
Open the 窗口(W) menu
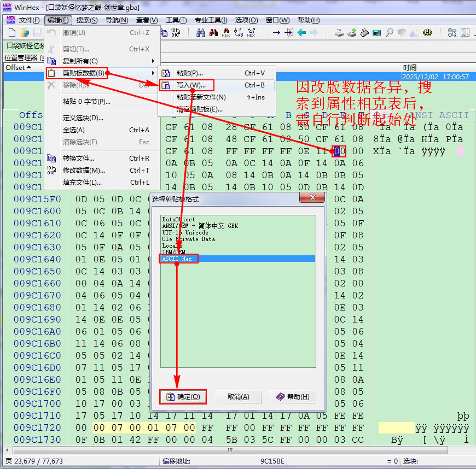click(277, 20)
